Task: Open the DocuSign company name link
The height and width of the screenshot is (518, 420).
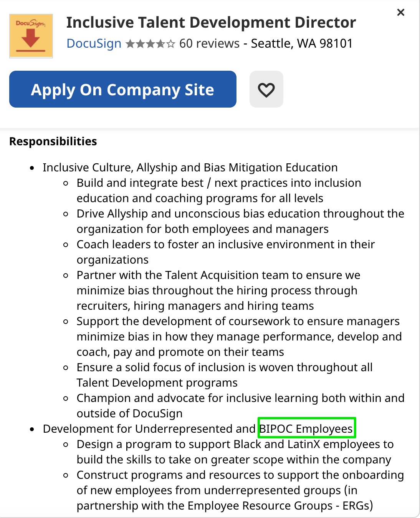Action: point(94,44)
